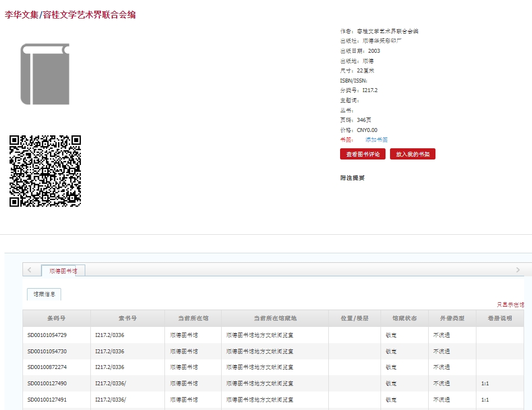Click the 位置/楼层 column header
This screenshot has height=410, width=532.
(355, 318)
